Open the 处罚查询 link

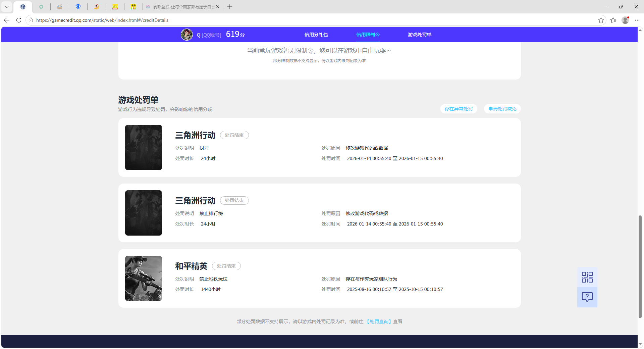tap(379, 321)
